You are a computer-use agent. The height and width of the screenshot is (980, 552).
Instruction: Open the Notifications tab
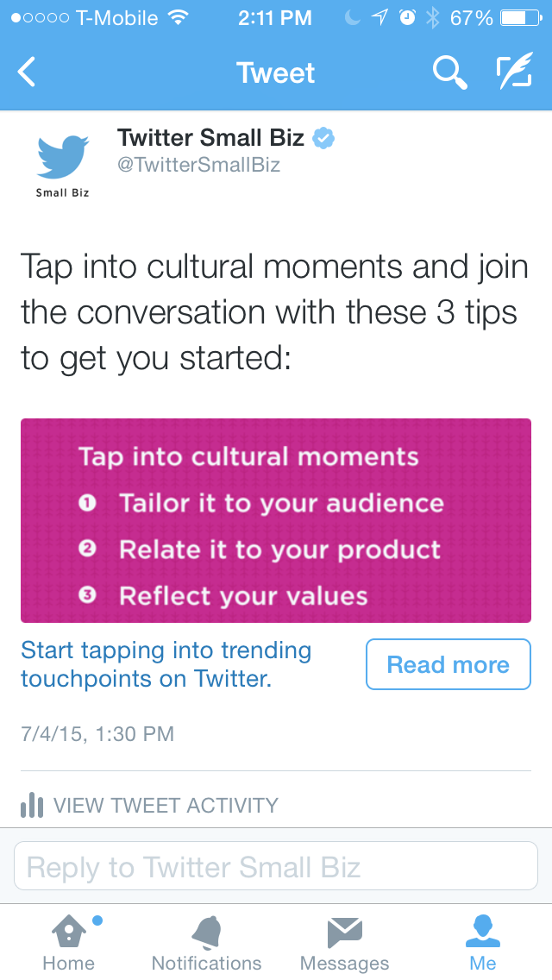coord(207,943)
